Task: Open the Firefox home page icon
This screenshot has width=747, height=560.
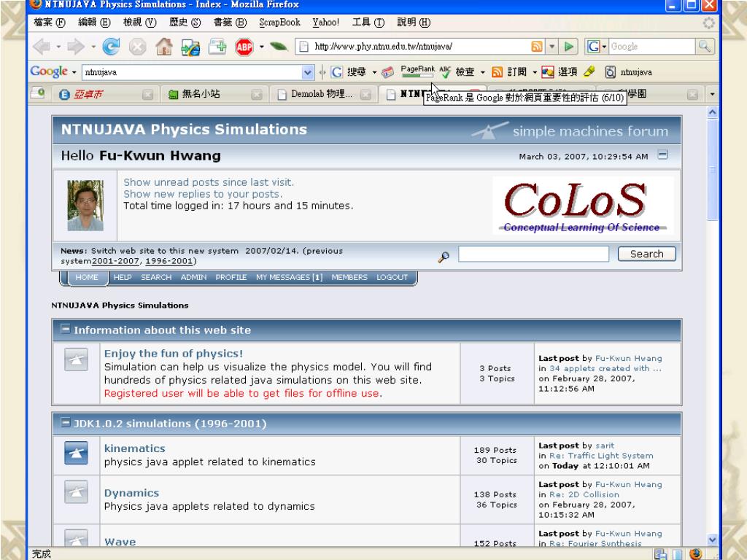Action: click(x=164, y=47)
